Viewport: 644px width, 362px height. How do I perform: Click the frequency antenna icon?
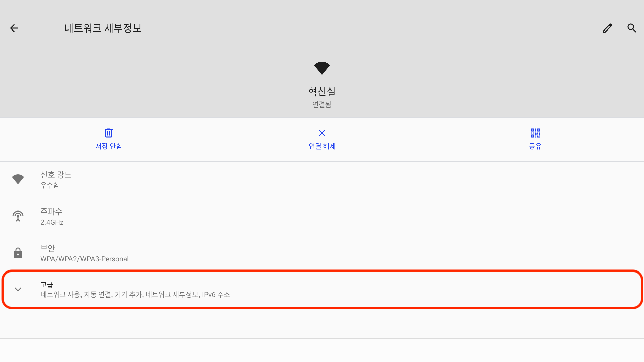click(x=18, y=216)
